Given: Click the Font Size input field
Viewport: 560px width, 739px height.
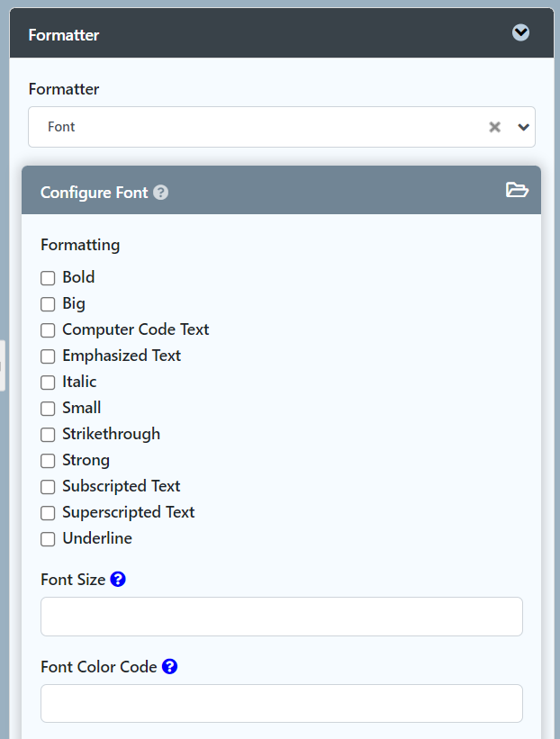Looking at the screenshot, I should click(281, 617).
